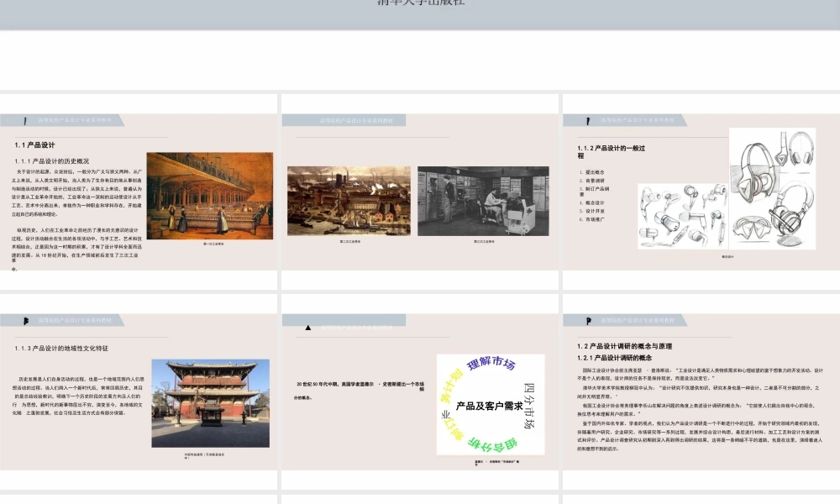Click heading text 1.2.1 产品设计调研的概念
The width and height of the screenshot is (840, 504).
click(x=615, y=358)
